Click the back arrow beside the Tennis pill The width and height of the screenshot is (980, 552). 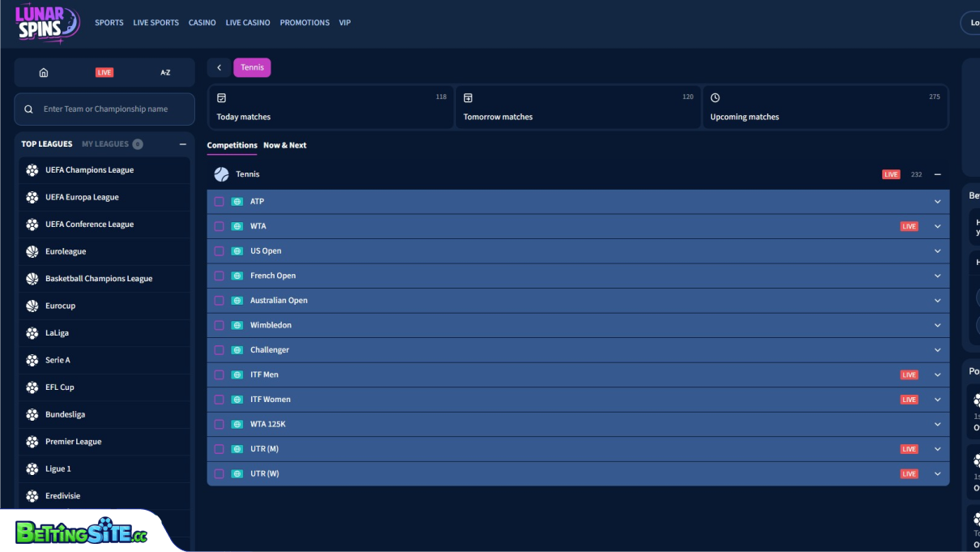click(x=219, y=67)
